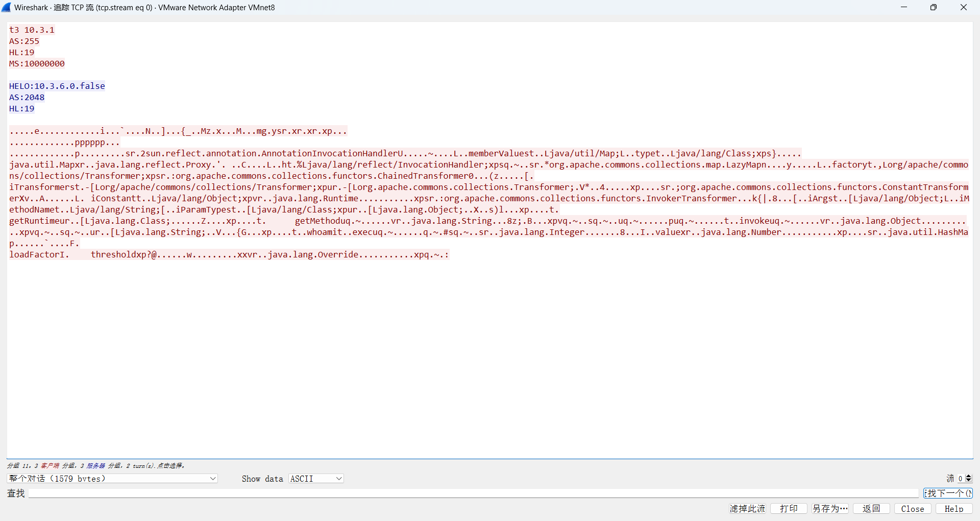The width and height of the screenshot is (980, 521).
Task: Minimize the Wireshark stream window
Action: click(904, 7)
